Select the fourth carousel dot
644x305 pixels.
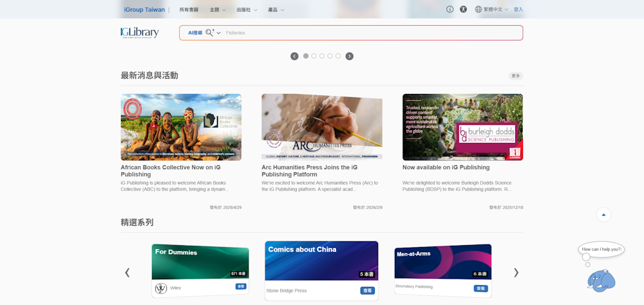330,56
